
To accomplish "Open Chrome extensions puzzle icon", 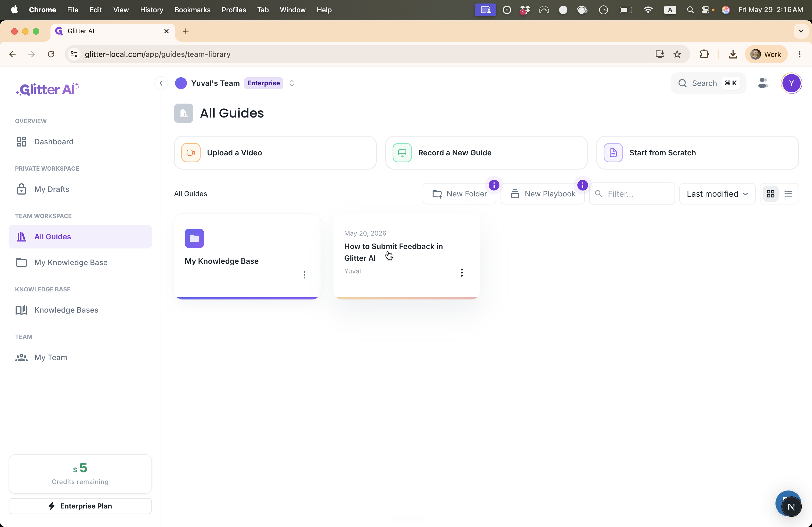I will pyautogui.click(x=704, y=54).
